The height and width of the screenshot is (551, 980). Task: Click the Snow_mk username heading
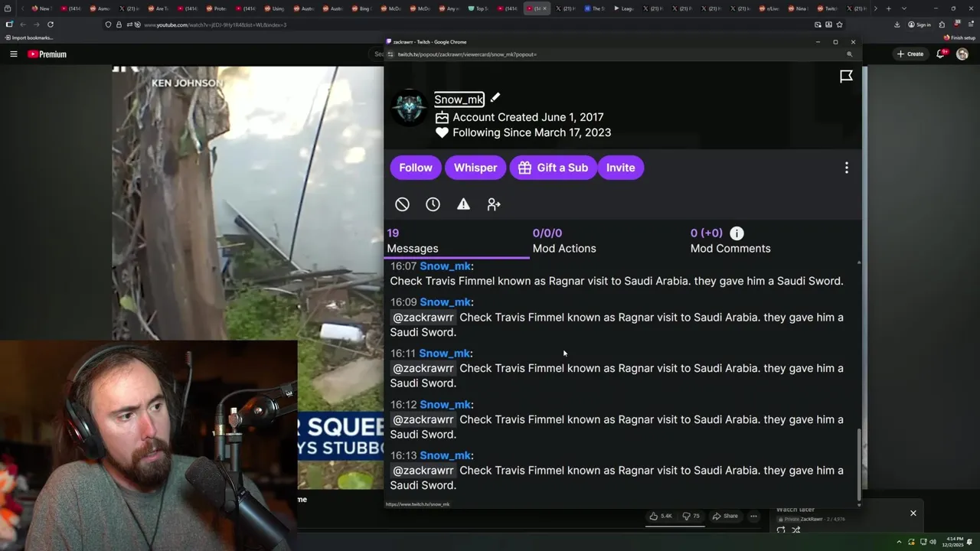tap(459, 99)
